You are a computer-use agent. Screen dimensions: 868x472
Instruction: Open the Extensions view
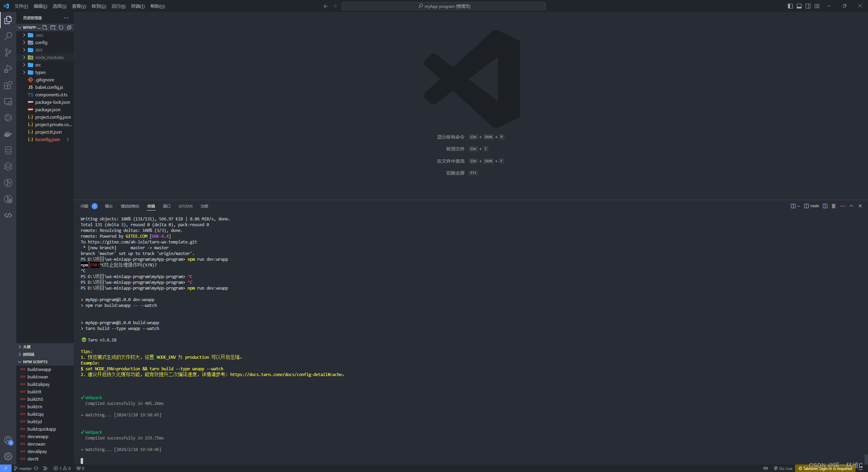pos(8,85)
